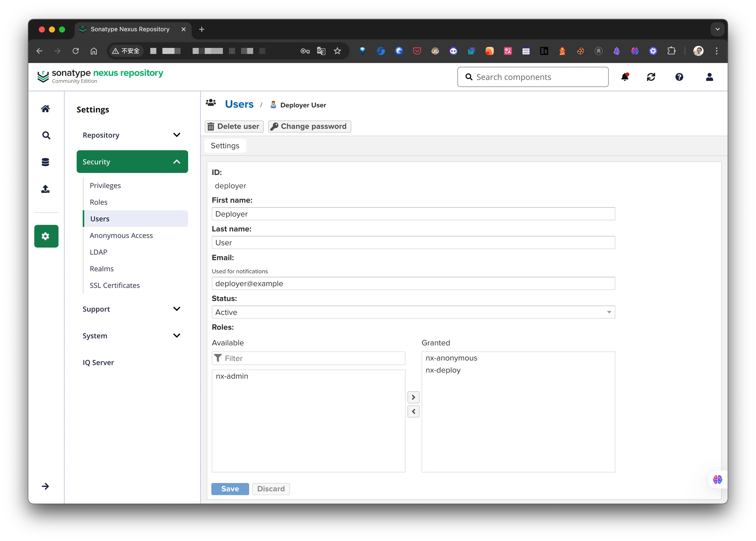Open the Status dropdown showing Active
The width and height of the screenshot is (756, 541).
click(413, 312)
